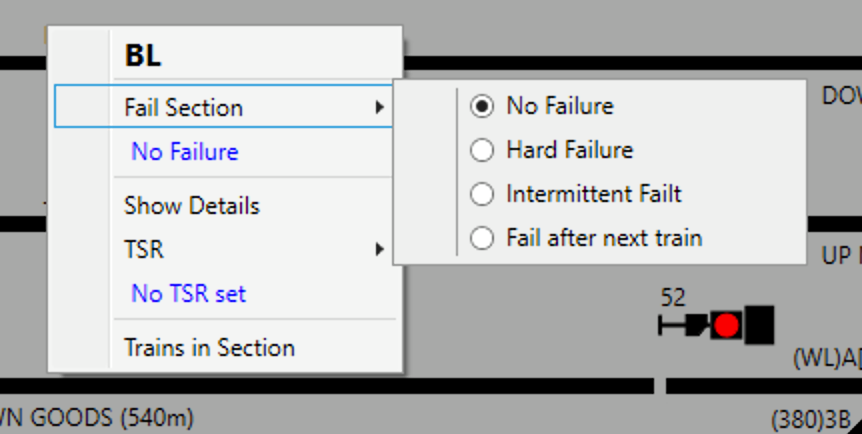Viewport: 862px width, 434px height.
Task: Click the blue No TSR set text
Action: click(x=188, y=294)
